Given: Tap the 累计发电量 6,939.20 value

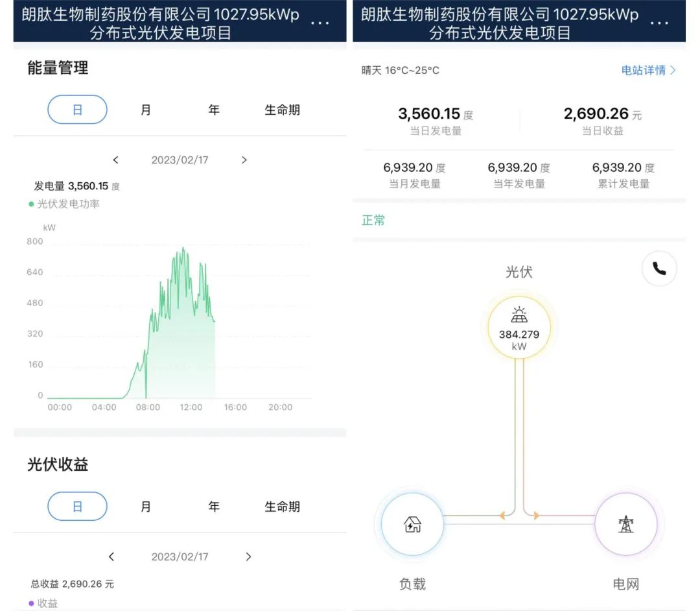Looking at the screenshot, I should coord(624,167).
